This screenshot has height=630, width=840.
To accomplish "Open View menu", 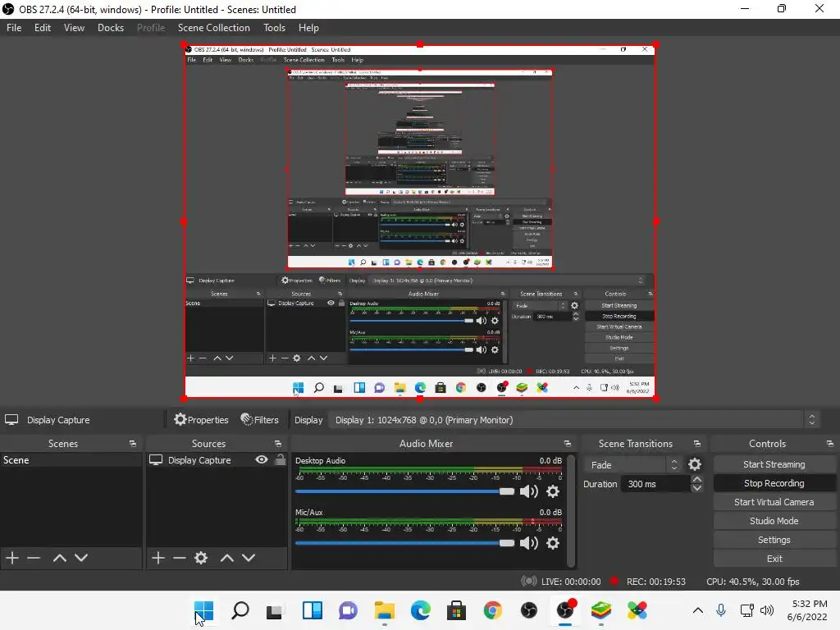I will pyautogui.click(x=74, y=28).
